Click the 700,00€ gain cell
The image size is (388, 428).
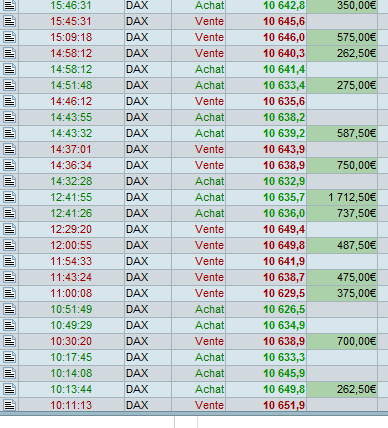tap(342, 341)
